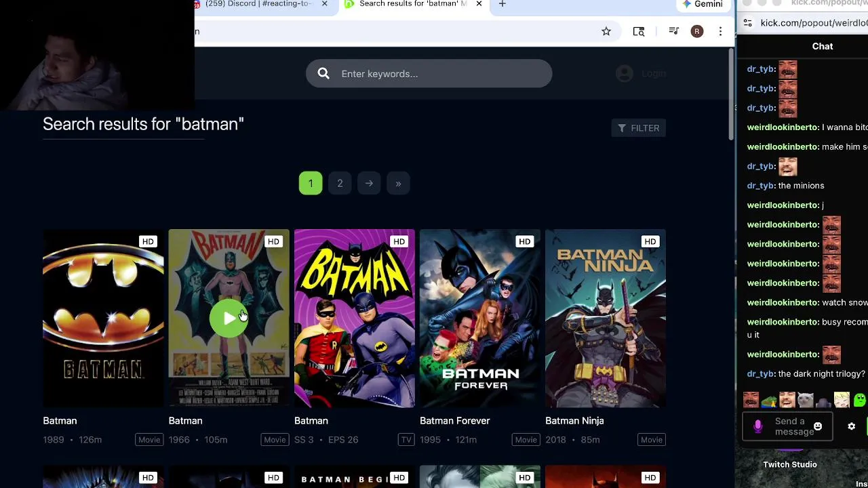Click the next page arrow
Image resolution: width=868 pixels, height=488 pixels.
[x=369, y=183]
